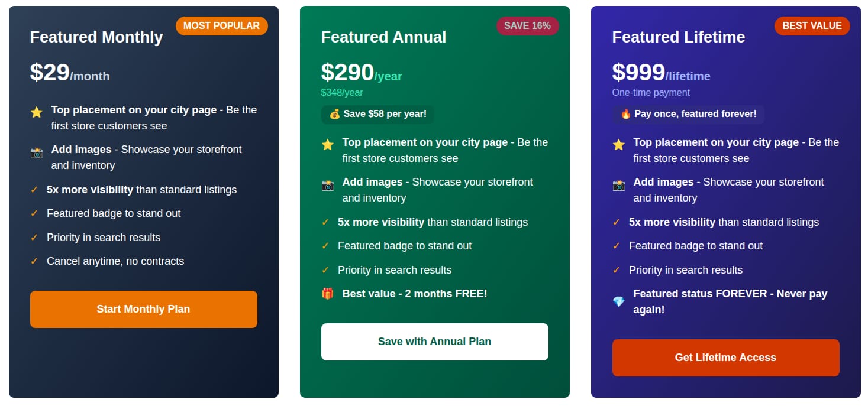Click the diamond icon beside Featured status FOREVER

[619, 302]
